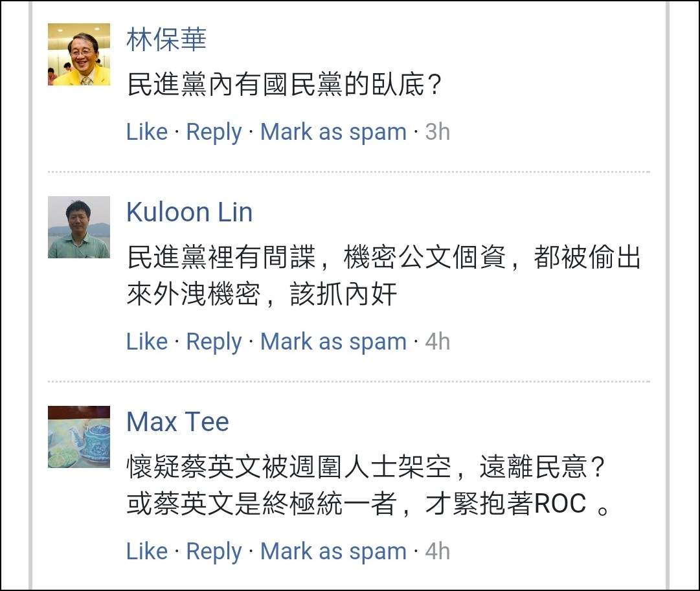Like Max Tee's comment

(147, 552)
